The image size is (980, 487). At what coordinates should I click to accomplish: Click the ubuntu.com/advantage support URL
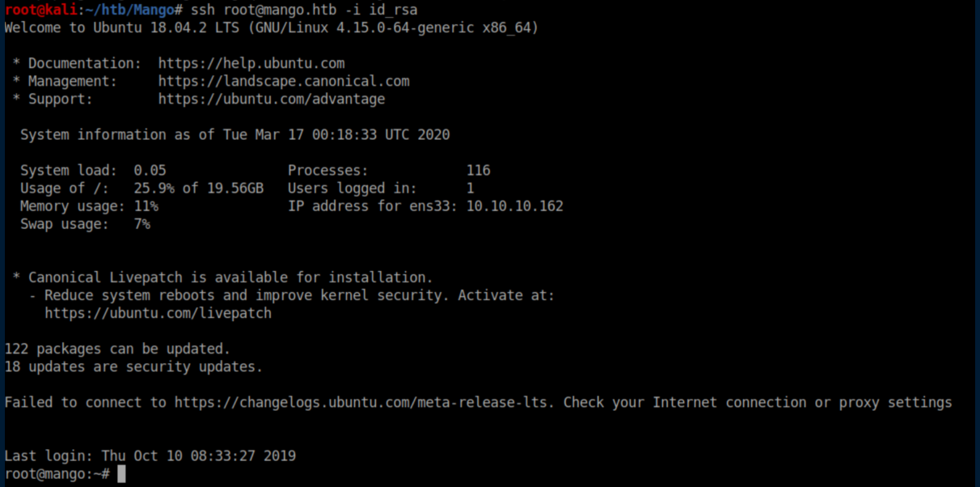271,100
